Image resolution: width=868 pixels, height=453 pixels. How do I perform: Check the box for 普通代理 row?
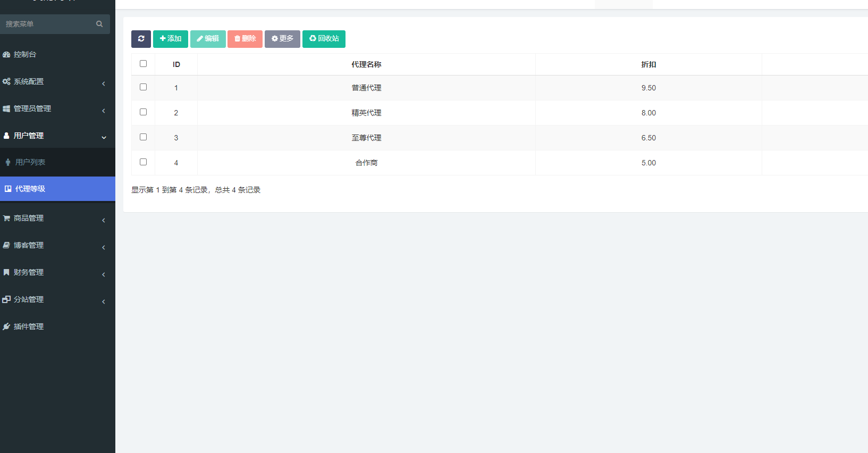point(143,87)
